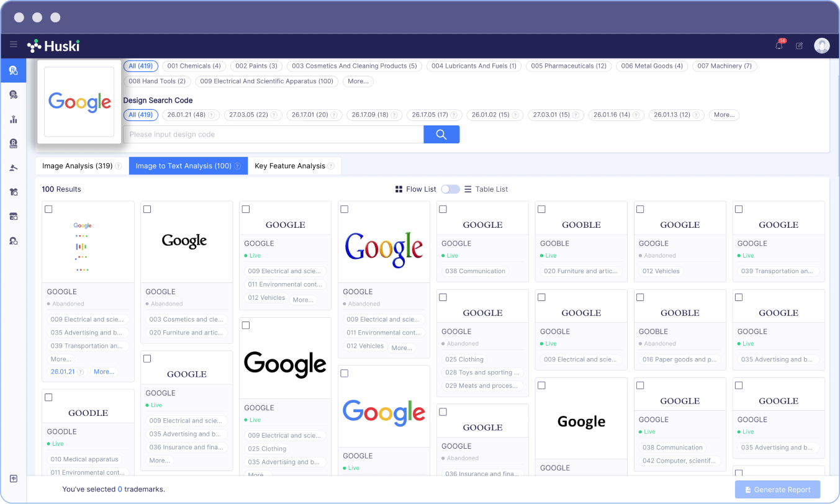Select checkbox on the GOOBLE 020 Furniture card
The width and height of the screenshot is (840, 504).
tap(541, 209)
